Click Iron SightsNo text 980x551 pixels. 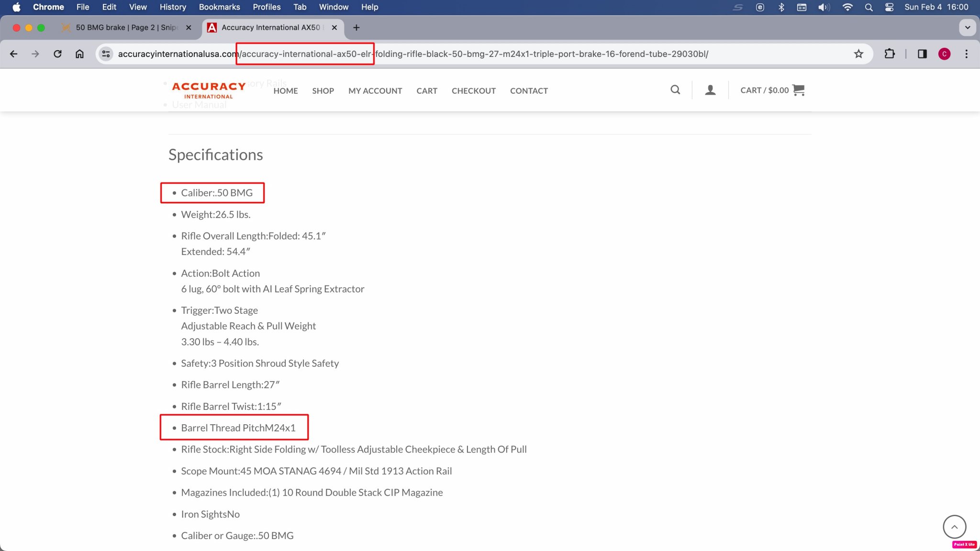coord(210,514)
